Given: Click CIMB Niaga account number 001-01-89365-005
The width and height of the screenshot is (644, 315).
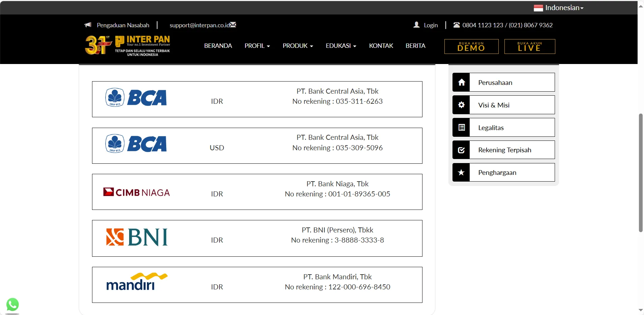Looking at the screenshot, I should (x=359, y=194).
